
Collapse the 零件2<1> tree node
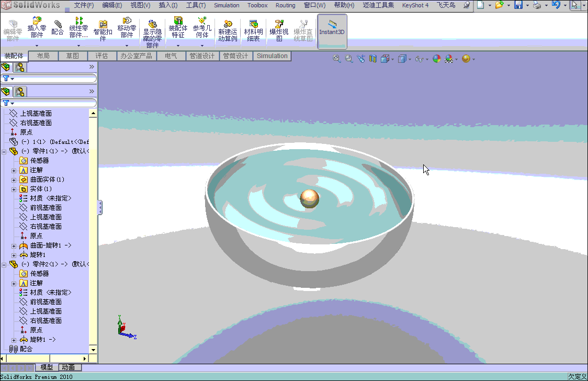[4, 265]
